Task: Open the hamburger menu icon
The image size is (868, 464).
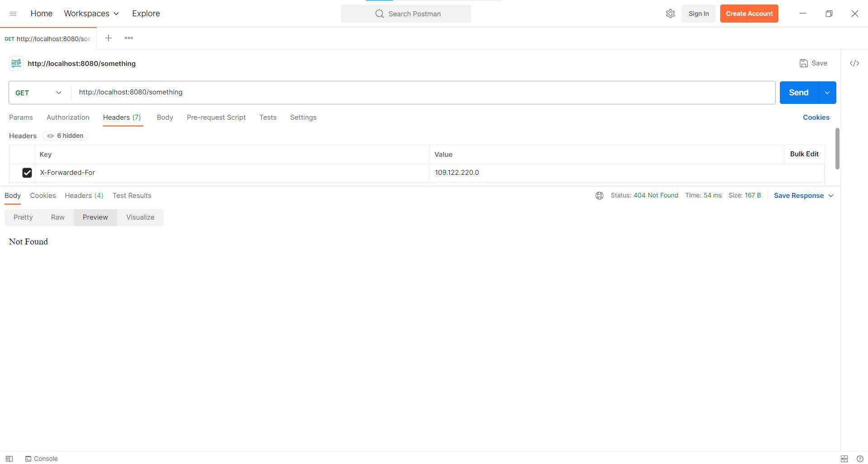Action: pyautogui.click(x=13, y=14)
